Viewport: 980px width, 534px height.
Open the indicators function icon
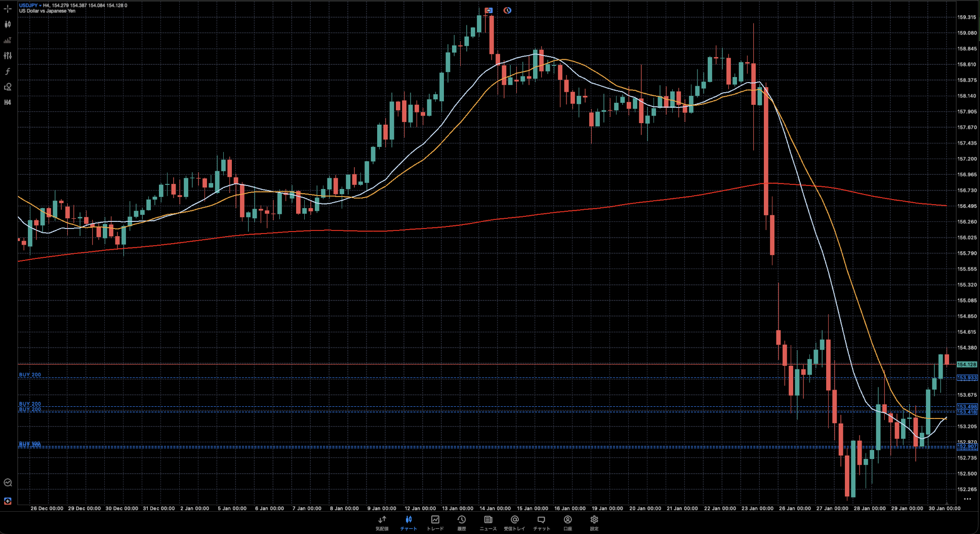(8, 71)
